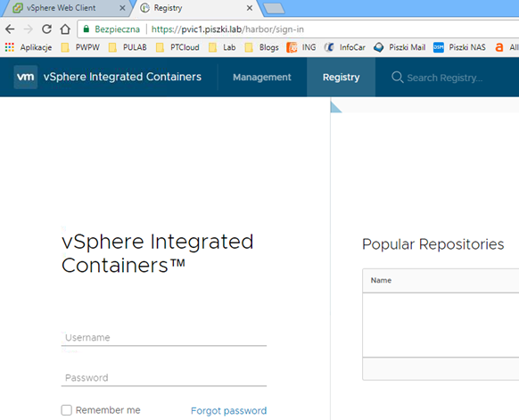The width and height of the screenshot is (519, 420).
Task: Click the Password input field
Action: 164,378
